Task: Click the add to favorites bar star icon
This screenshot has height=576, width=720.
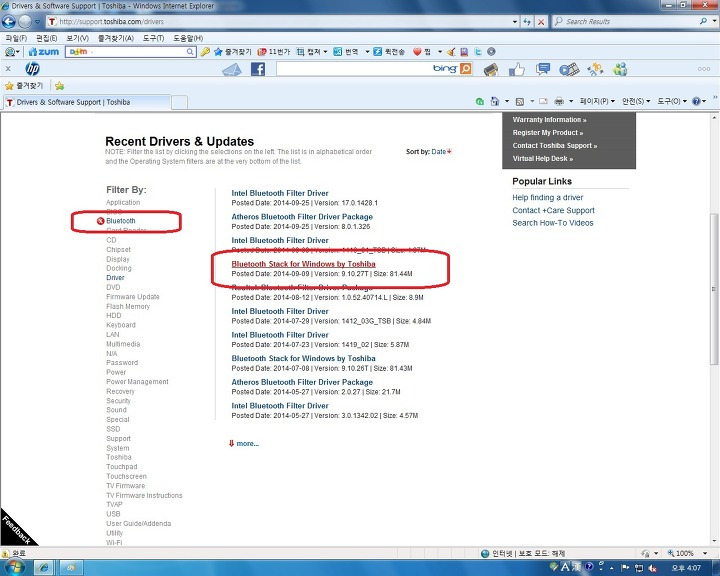Action: (60, 86)
